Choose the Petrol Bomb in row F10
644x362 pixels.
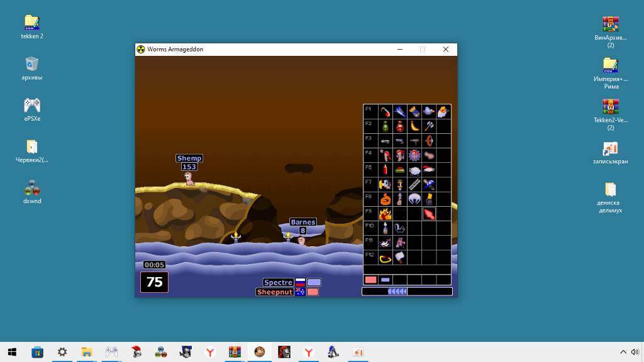point(386,228)
